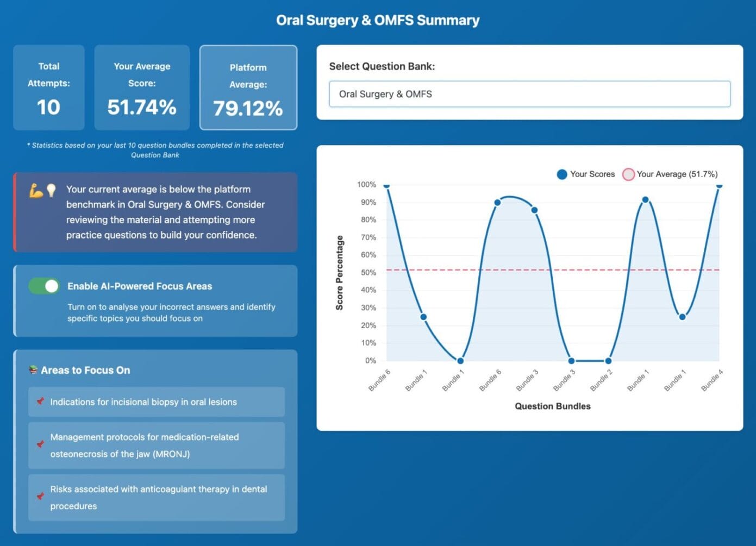The width and height of the screenshot is (756, 546).
Task: Select the Platform Average card
Action: [248, 89]
